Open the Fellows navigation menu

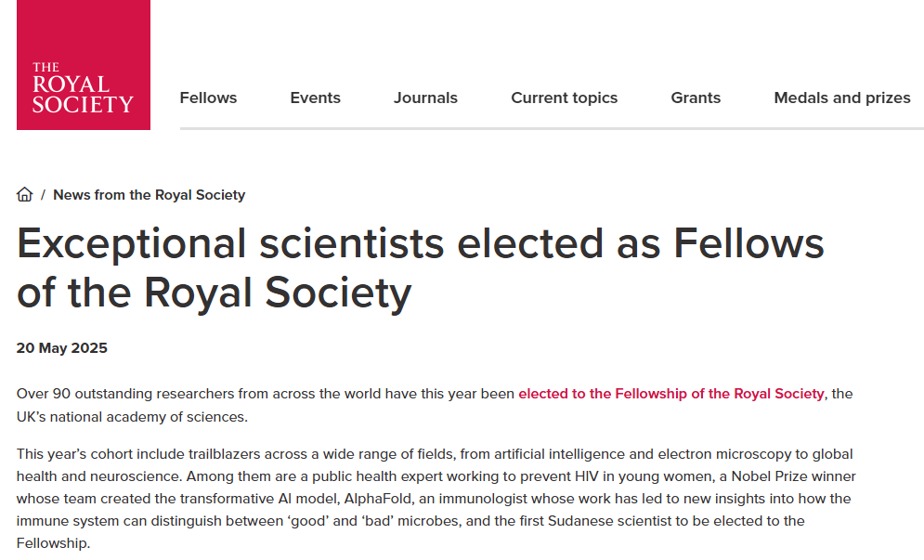pyautogui.click(x=208, y=98)
